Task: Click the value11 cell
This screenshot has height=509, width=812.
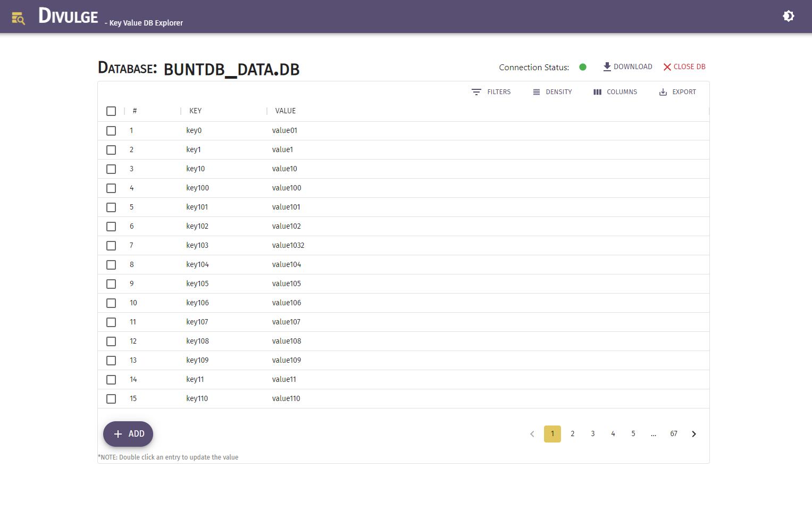Action: (284, 380)
